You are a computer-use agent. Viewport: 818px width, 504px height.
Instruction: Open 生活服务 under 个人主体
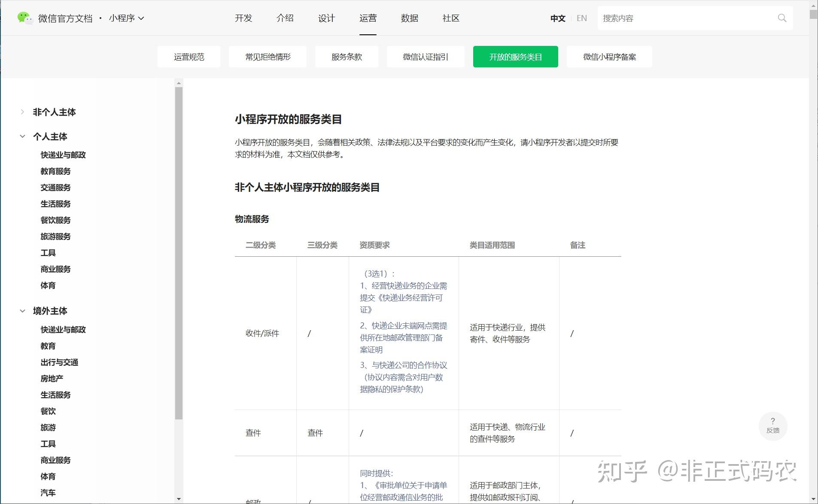[x=55, y=204]
